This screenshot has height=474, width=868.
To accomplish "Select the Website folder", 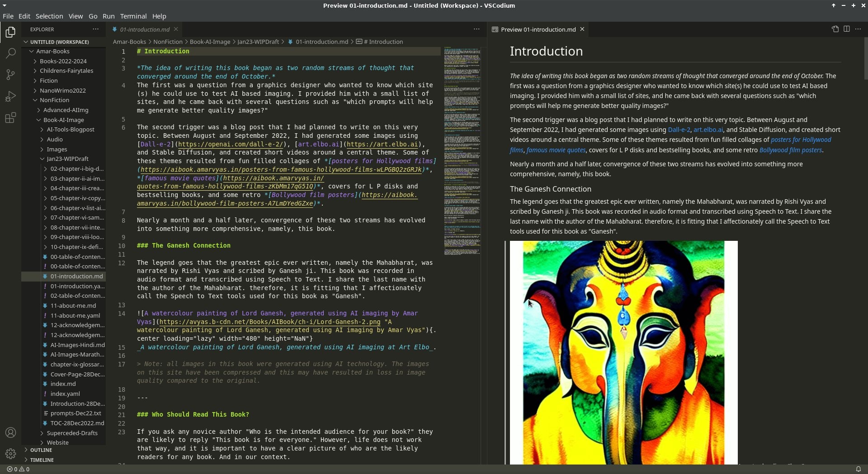I will pos(57,443).
